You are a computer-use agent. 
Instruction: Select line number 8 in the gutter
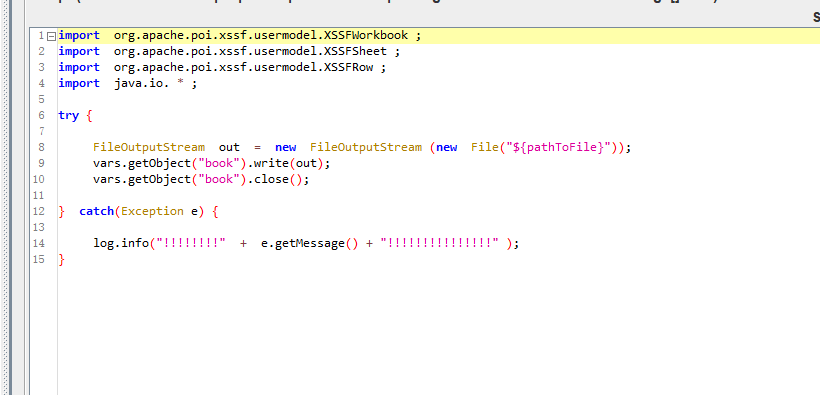click(x=41, y=147)
